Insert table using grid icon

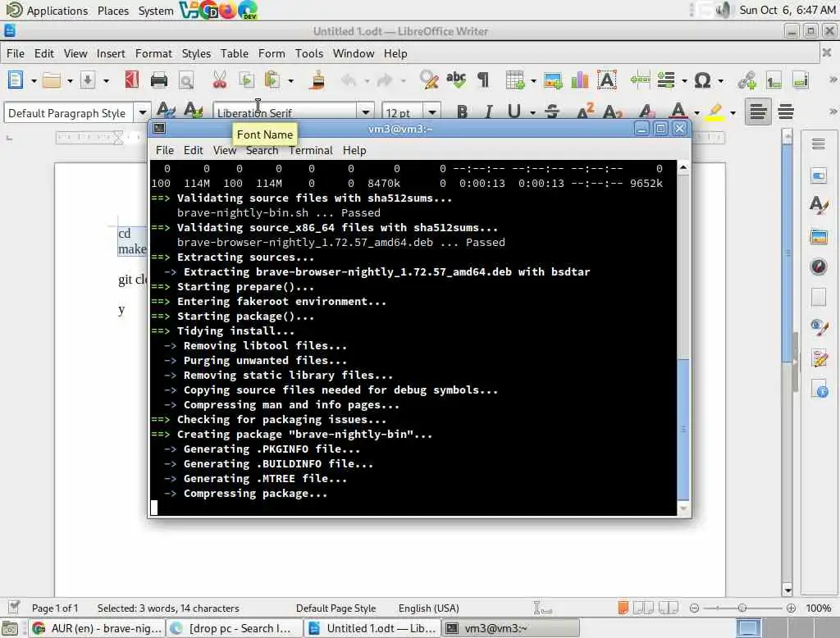tap(515, 80)
